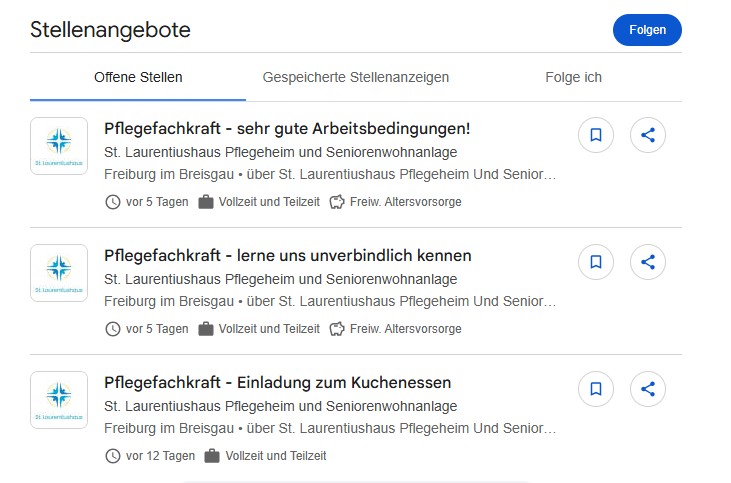
Task: Save the 'lerne uns unverbindlich kennen' job
Action: [596, 263]
